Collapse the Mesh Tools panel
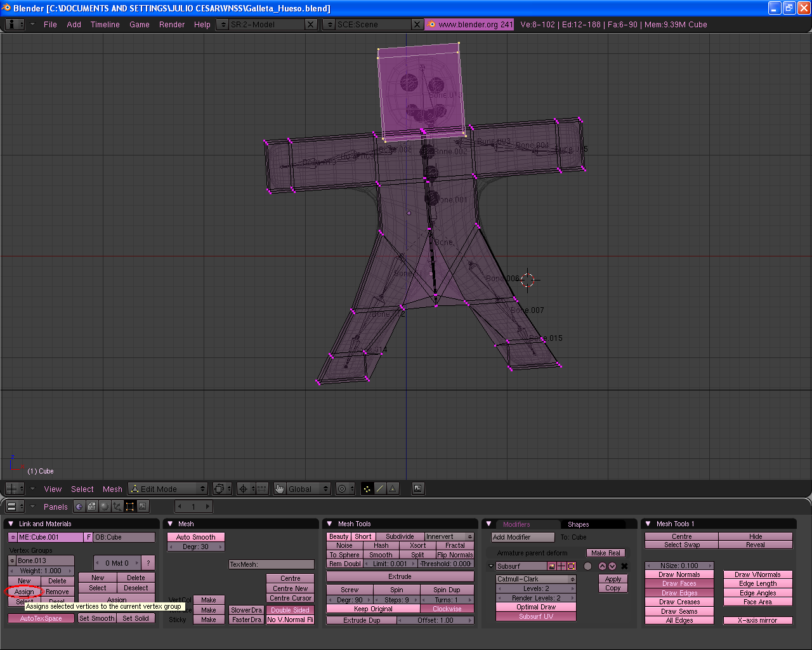This screenshot has width=812, height=650. coord(329,524)
